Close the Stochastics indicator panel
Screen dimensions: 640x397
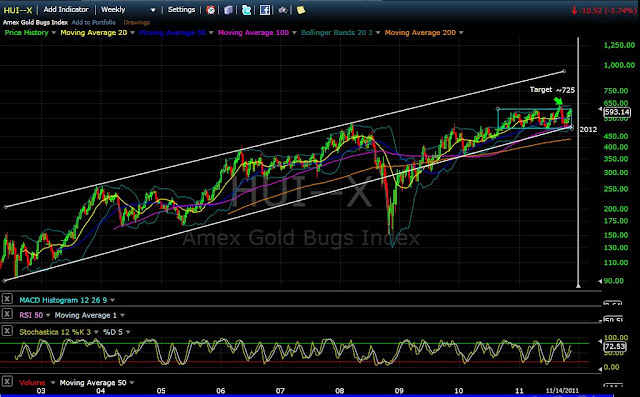[x=7, y=330]
